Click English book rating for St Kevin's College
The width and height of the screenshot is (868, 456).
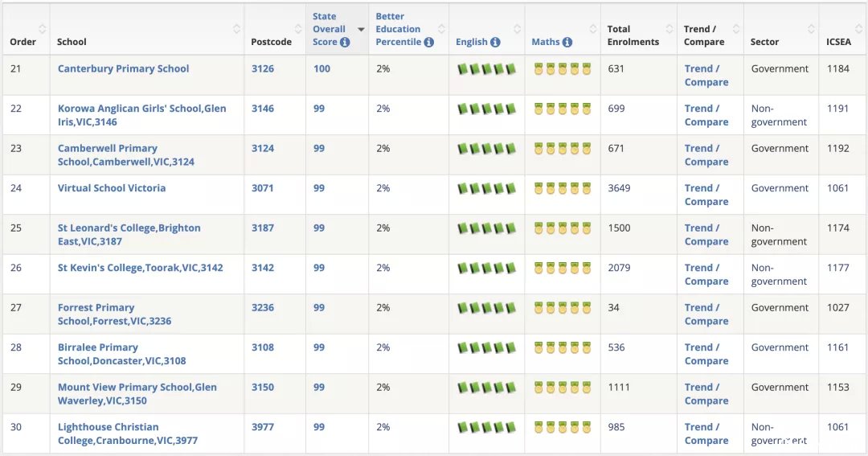(486, 269)
